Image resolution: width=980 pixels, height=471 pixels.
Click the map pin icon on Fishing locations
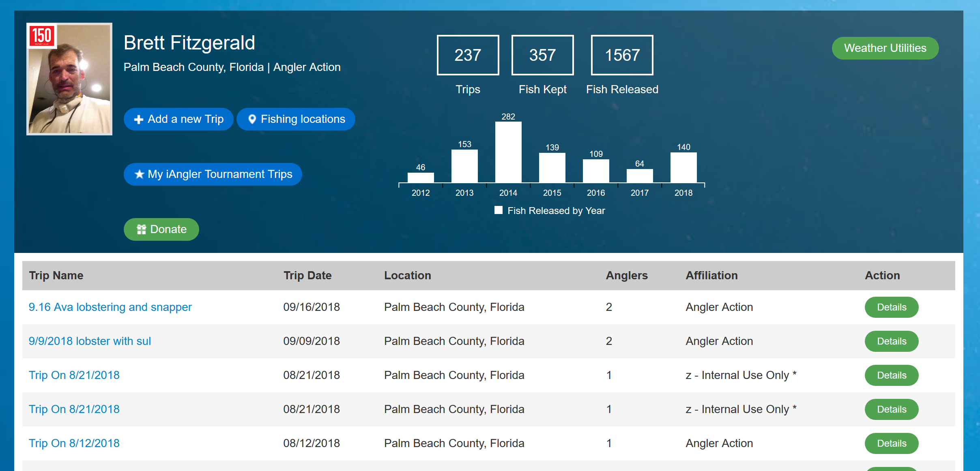252,119
